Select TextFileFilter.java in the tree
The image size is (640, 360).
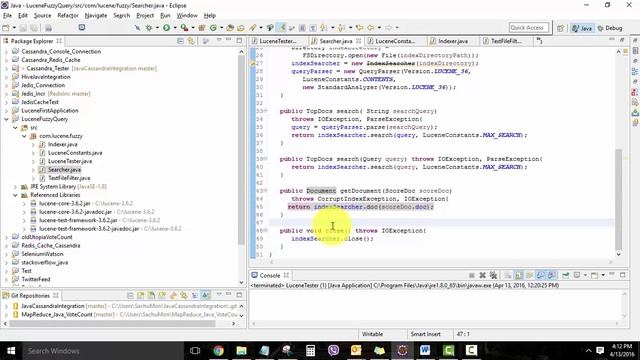pyautogui.click(x=69, y=178)
